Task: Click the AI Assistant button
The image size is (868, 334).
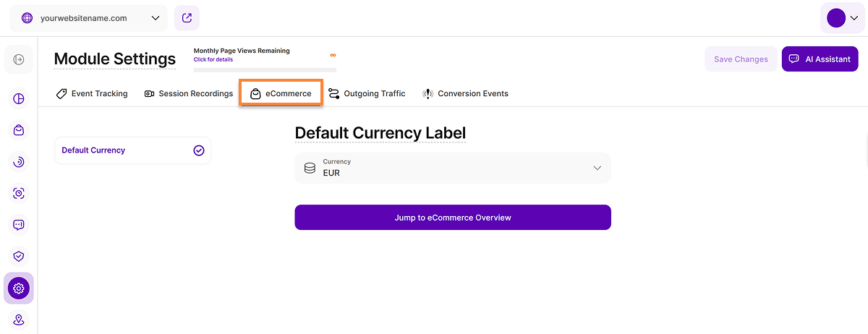Action: coord(820,59)
